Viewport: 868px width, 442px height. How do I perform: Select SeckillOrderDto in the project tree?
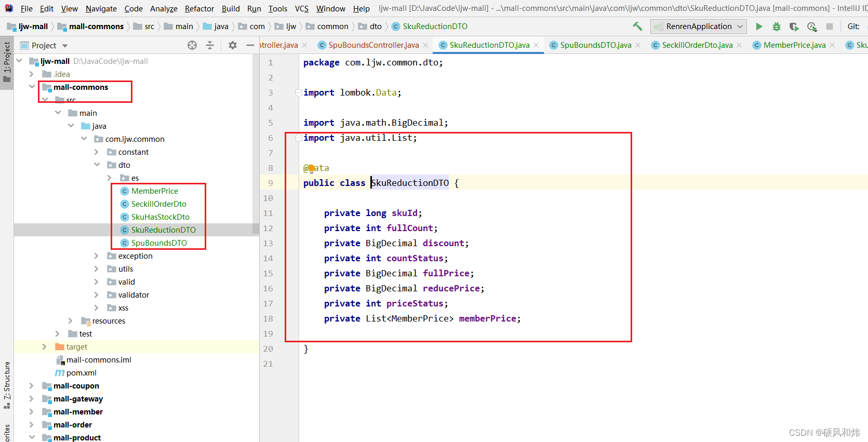tap(158, 204)
